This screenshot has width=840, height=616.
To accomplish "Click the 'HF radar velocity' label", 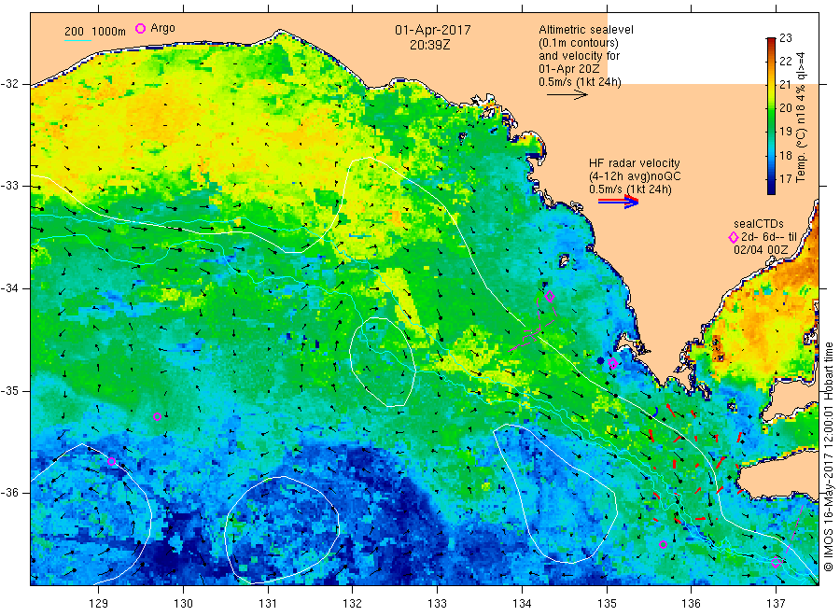I will point(635,163).
